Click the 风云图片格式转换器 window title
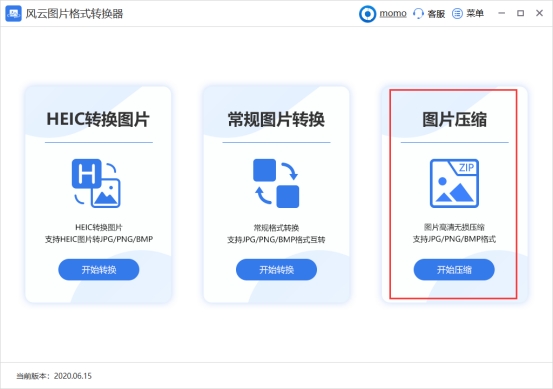This screenshot has height=389, width=553. click(x=74, y=14)
